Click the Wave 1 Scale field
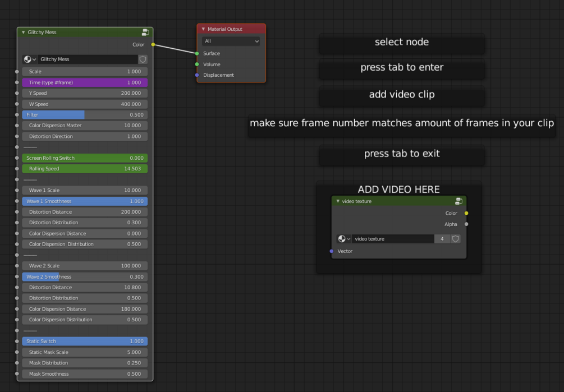Screen dimensions: 564x392 (85, 190)
